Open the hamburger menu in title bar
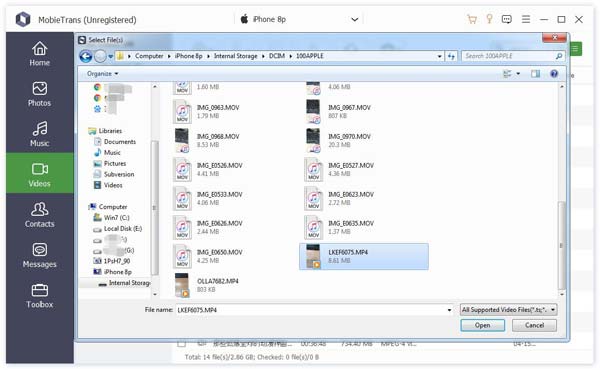Image resolution: width=600 pixels, height=370 pixels. (526, 19)
